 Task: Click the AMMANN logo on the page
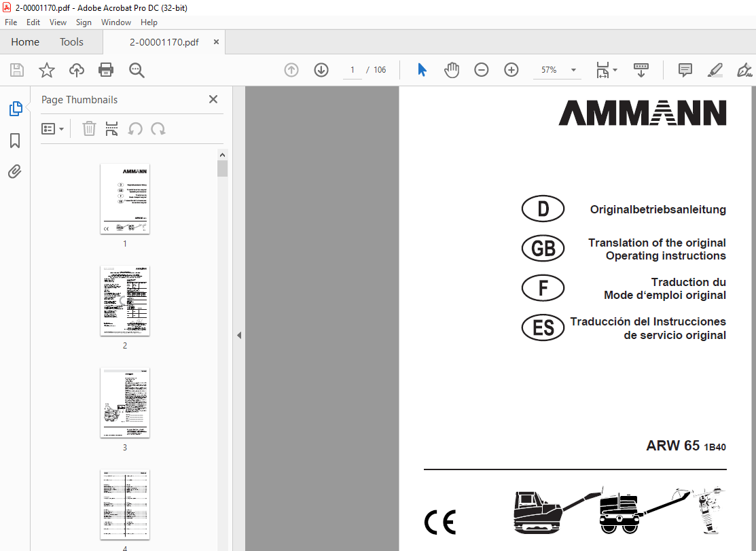tap(642, 113)
